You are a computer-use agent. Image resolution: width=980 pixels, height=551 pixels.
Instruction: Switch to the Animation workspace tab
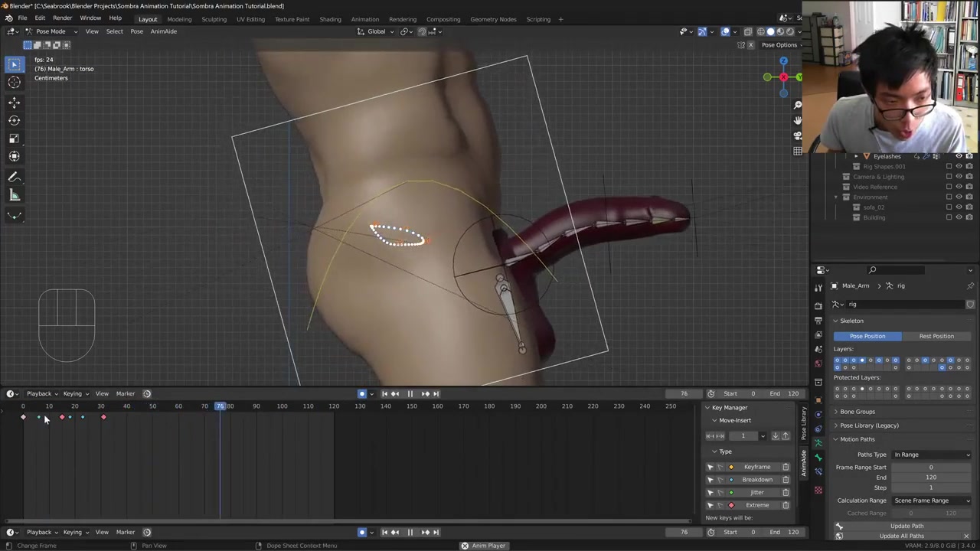364,19
